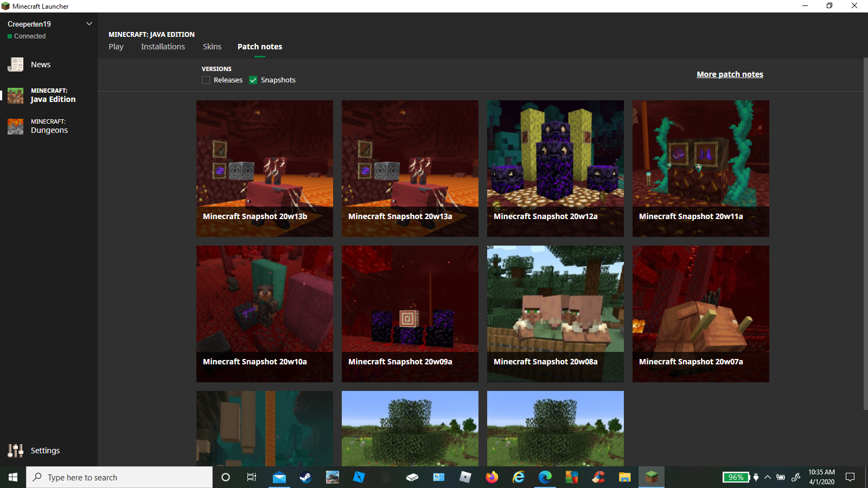Open the game screenshot taskbar app

pyautogui.click(x=332, y=477)
